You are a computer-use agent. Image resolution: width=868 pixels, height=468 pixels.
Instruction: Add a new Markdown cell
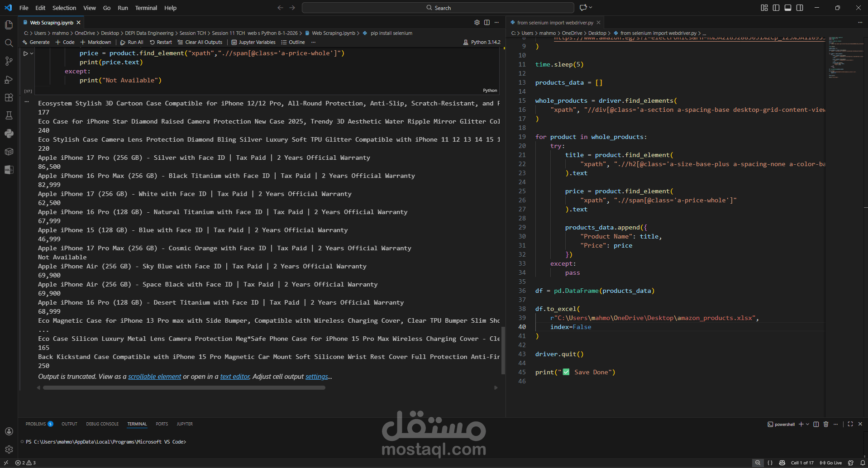[95, 42]
